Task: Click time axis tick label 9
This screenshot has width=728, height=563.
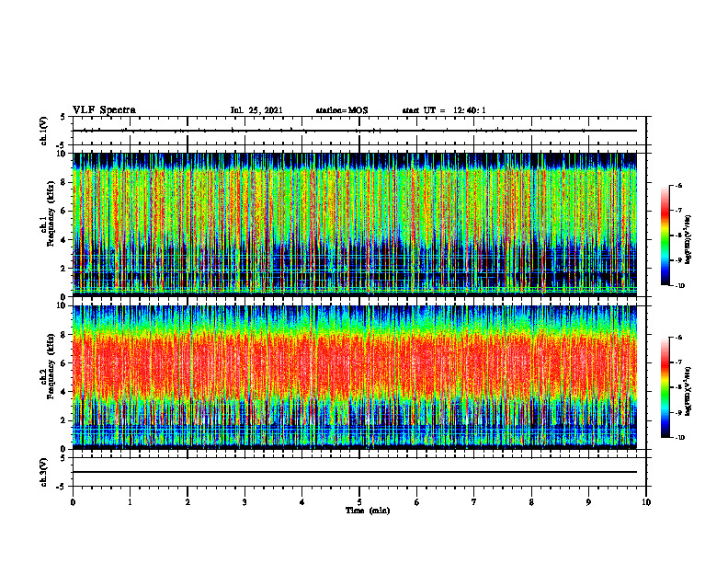Action: click(x=588, y=502)
